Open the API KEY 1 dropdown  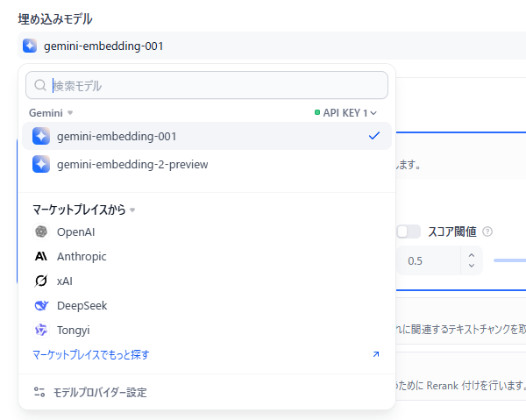pyautogui.click(x=345, y=113)
